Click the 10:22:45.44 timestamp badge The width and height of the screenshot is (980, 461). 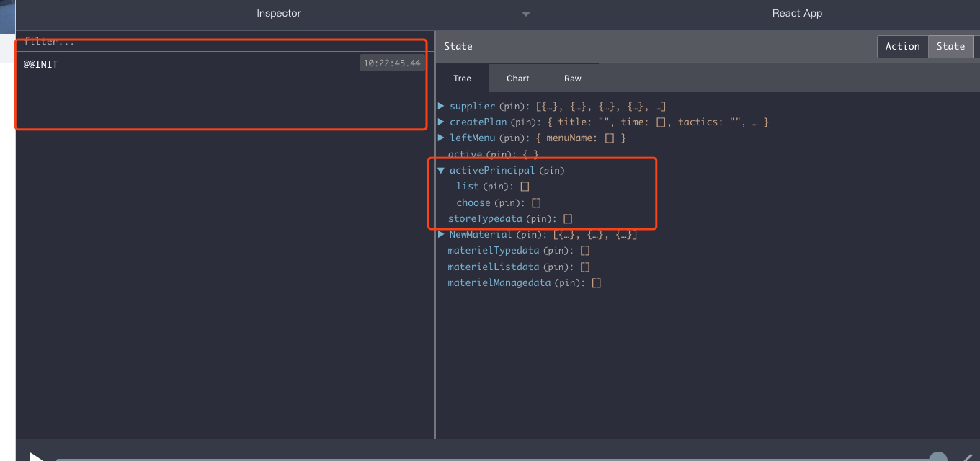click(x=392, y=63)
